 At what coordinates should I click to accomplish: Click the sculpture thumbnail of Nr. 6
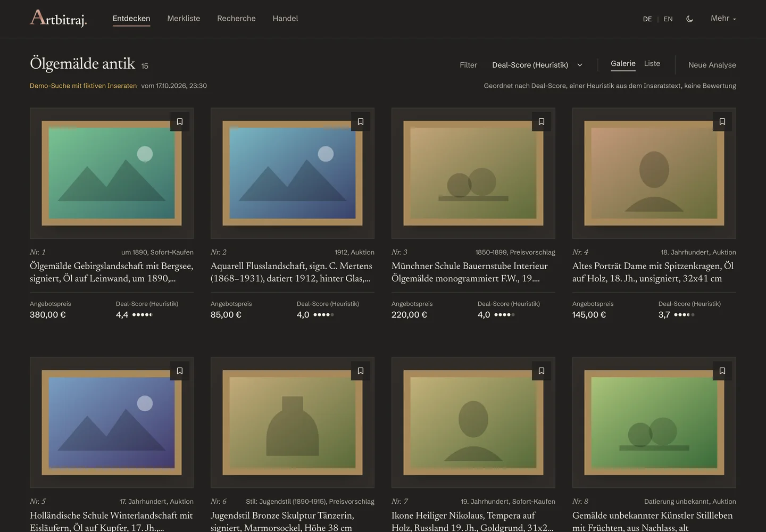pyautogui.click(x=293, y=422)
